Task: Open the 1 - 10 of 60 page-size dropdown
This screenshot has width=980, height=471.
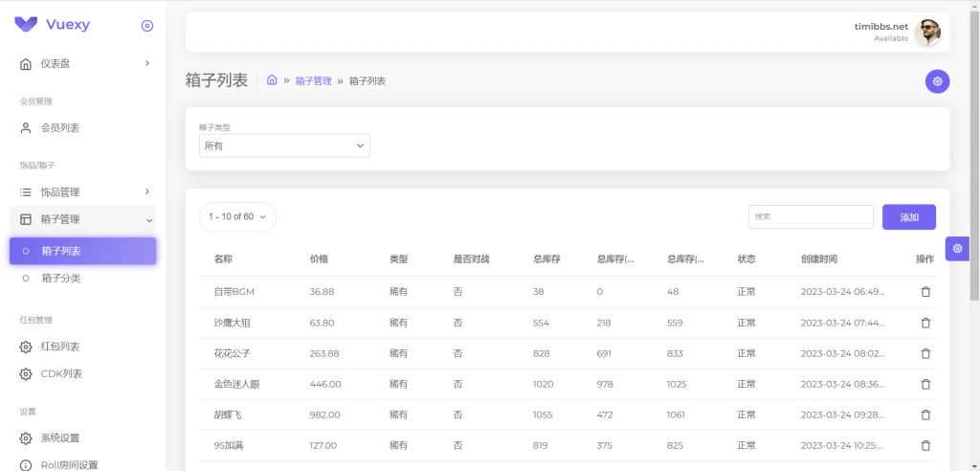Action: pyautogui.click(x=237, y=217)
